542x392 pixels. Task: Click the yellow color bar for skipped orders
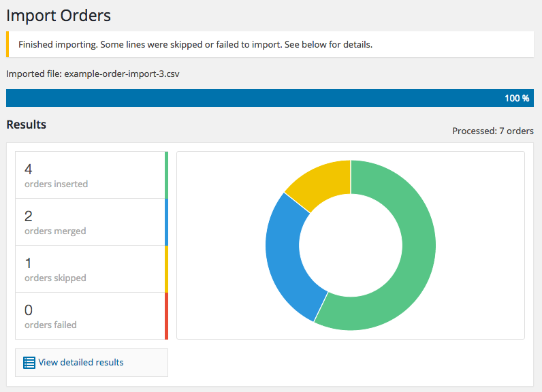(166, 269)
